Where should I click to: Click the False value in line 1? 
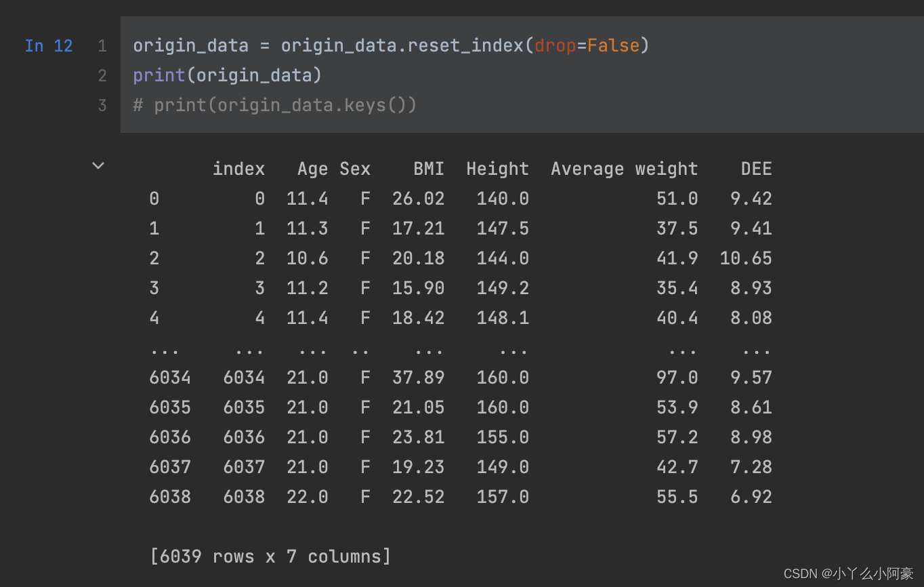click(x=613, y=45)
